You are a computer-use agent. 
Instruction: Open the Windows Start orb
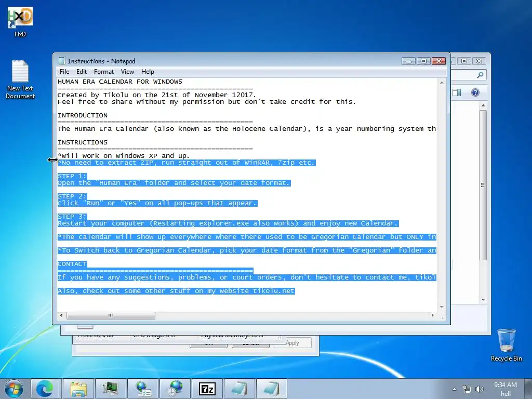(x=14, y=389)
